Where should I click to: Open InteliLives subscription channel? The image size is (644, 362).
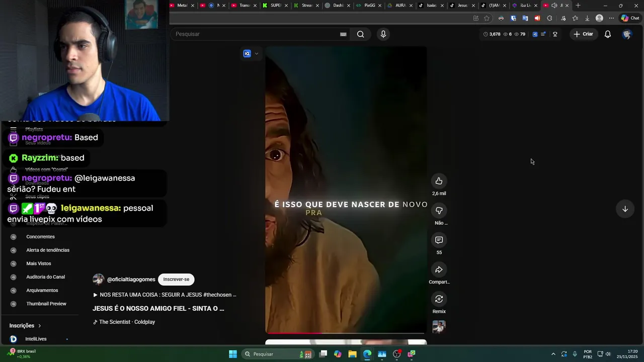[x=36, y=339]
